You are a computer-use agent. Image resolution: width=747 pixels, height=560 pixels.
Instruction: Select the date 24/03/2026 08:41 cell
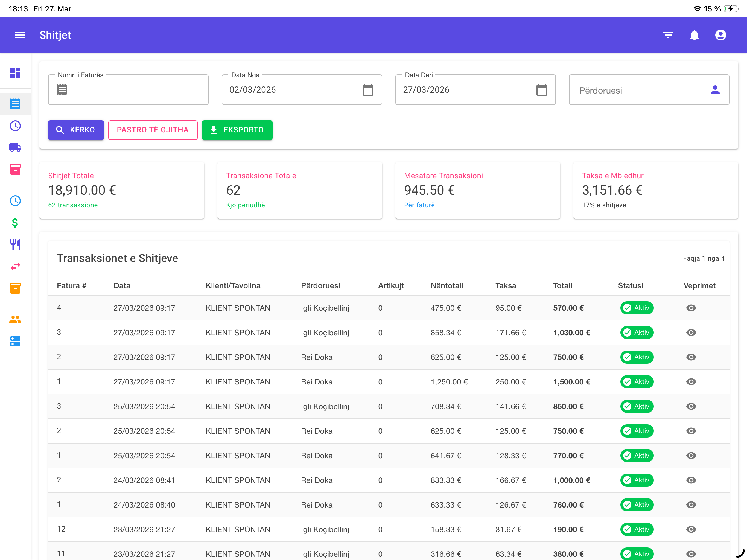point(144,480)
